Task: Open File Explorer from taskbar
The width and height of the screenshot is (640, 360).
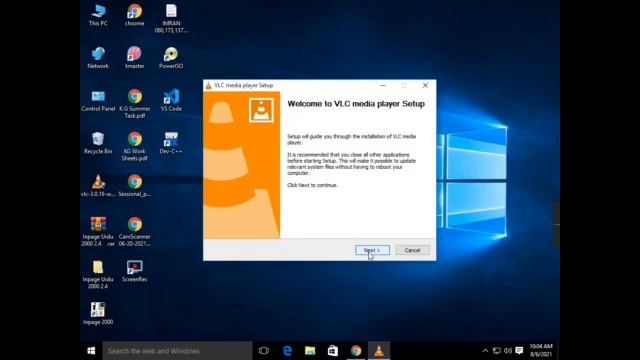Action: click(x=310, y=351)
